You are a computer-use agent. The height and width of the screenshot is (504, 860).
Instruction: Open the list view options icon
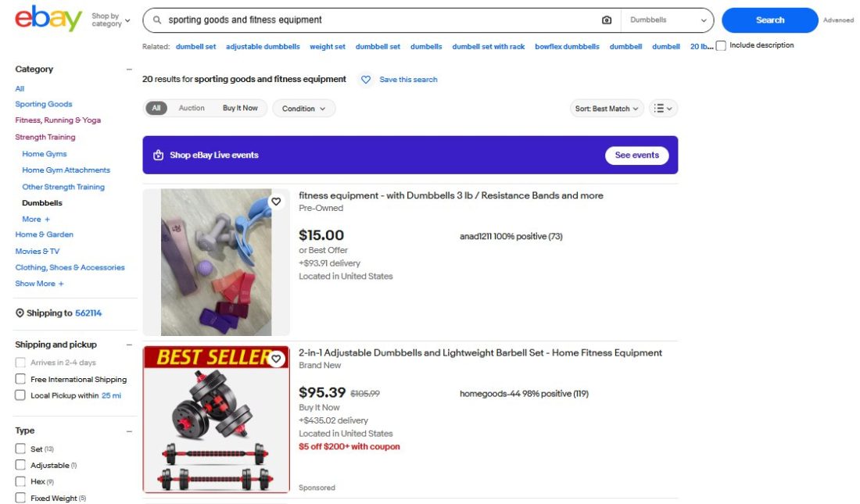[x=663, y=109]
